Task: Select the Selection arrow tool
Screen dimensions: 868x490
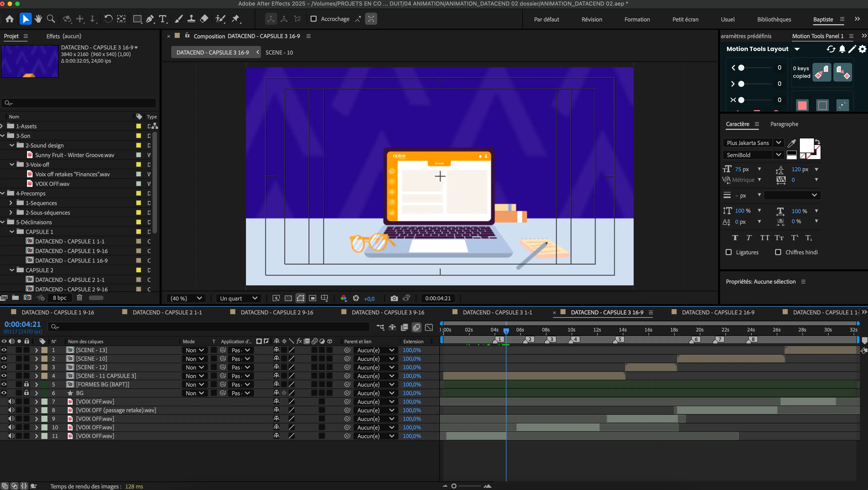Action: (25, 19)
